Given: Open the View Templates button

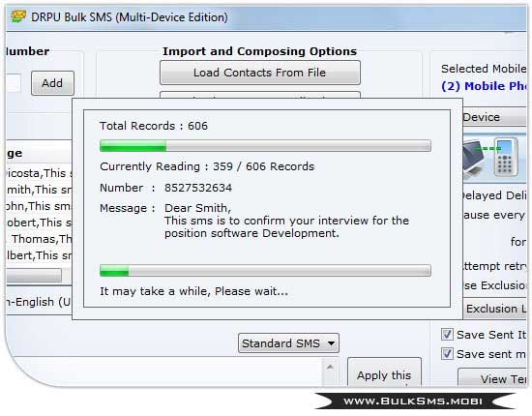Looking at the screenshot, I should point(493,377).
